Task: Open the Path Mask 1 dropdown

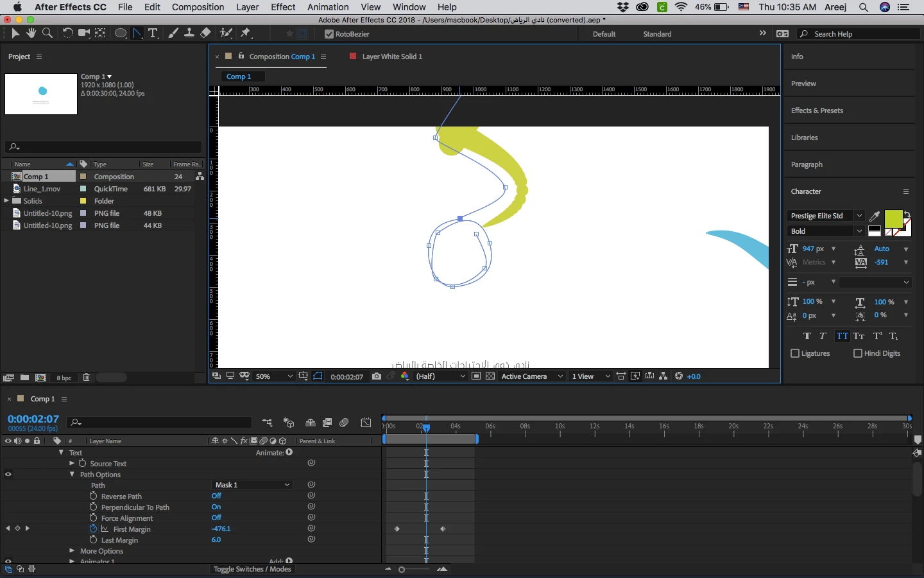Action: coord(253,485)
